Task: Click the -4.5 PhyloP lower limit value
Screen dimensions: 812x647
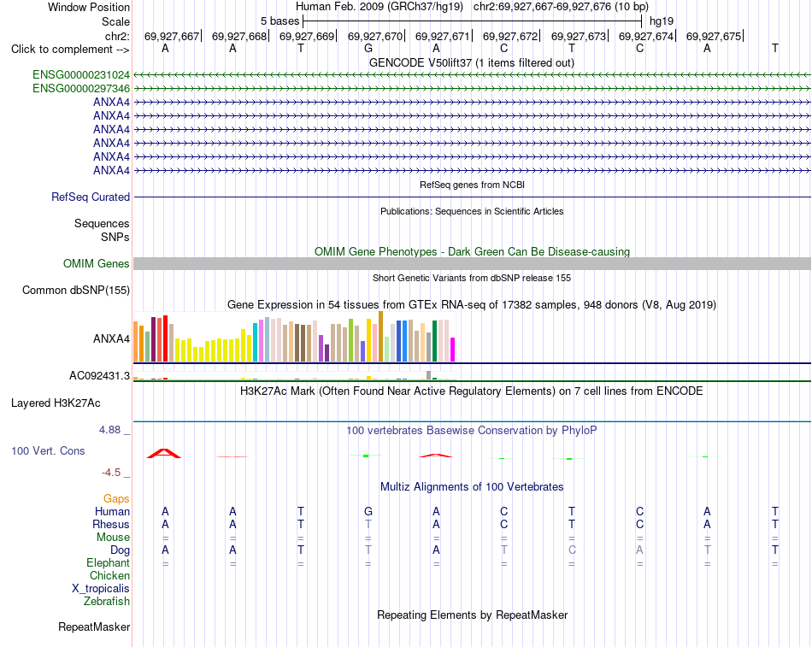Action: click(111, 473)
